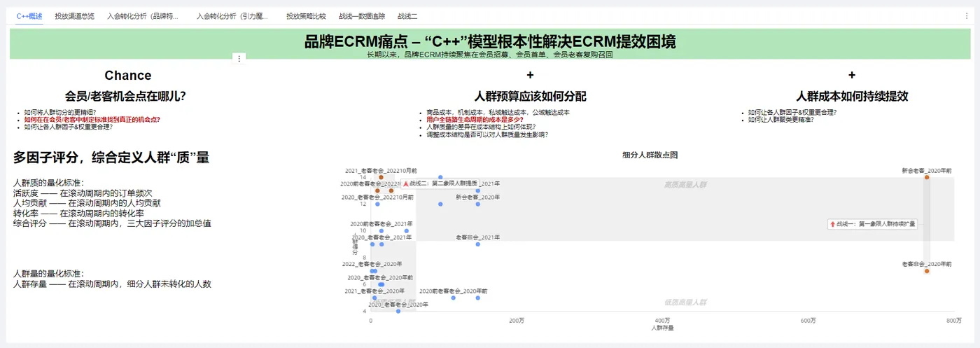Switch to the 投放策略比较 tab
This screenshot has width=980, height=348.
coord(306,15)
